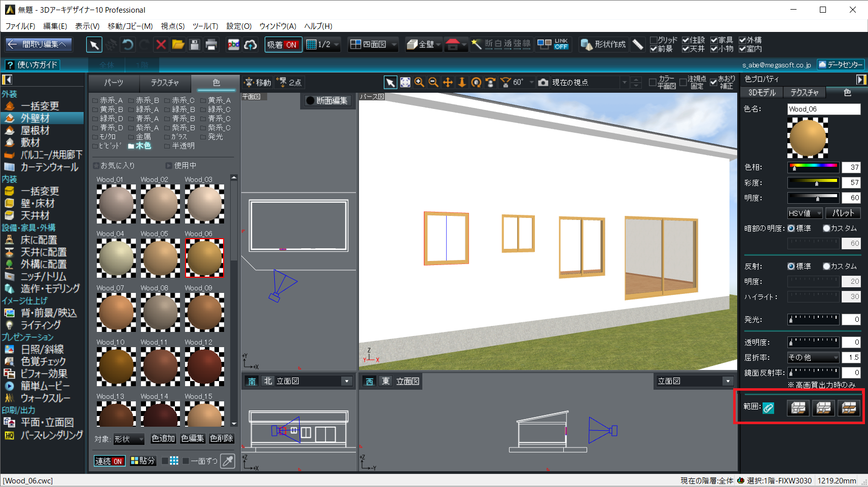868x487 pixels.
Task: Open file with the folder icon
Action: (x=178, y=45)
